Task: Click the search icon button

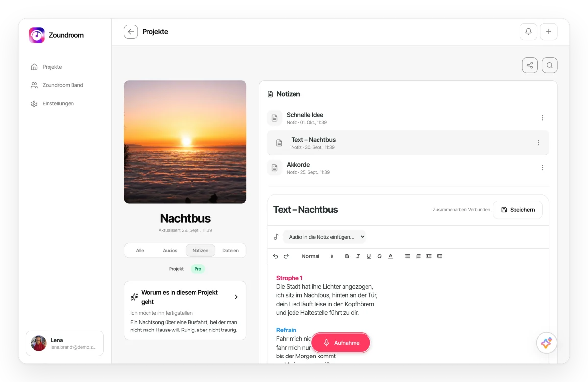Action: 550,65
